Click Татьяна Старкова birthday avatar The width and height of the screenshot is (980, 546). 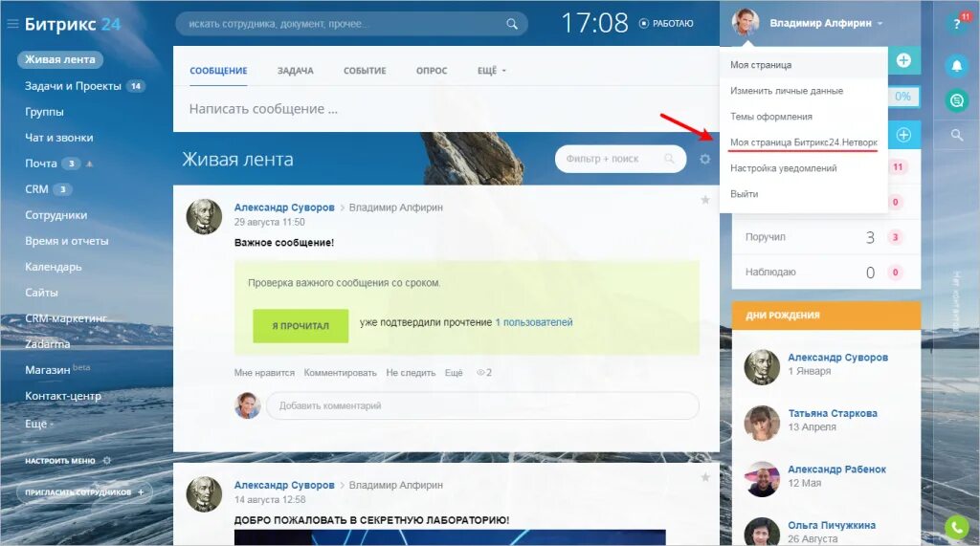point(762,423)
